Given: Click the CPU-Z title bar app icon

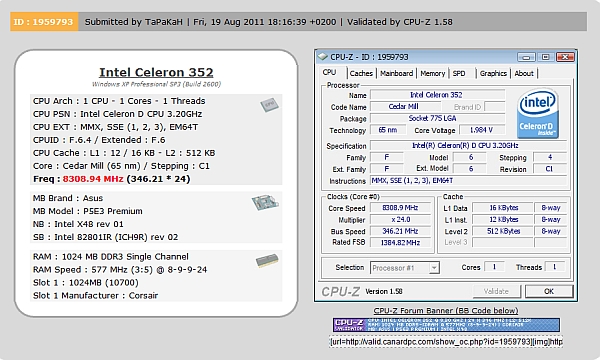Looking at the screenshot, I should pos(323,57).
